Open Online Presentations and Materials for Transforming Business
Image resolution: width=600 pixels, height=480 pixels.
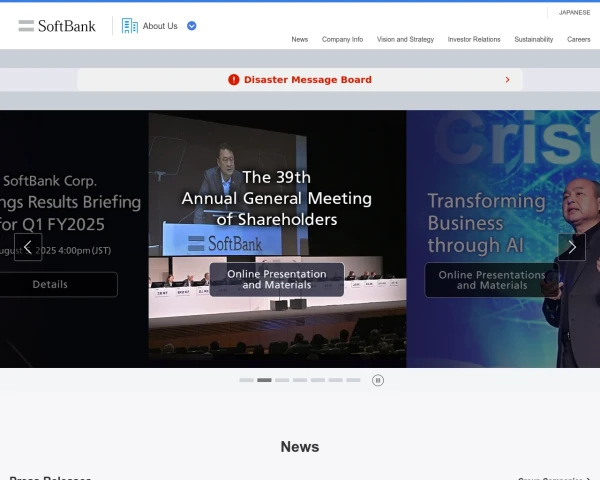pyautogui.click(x=492, y=280)
